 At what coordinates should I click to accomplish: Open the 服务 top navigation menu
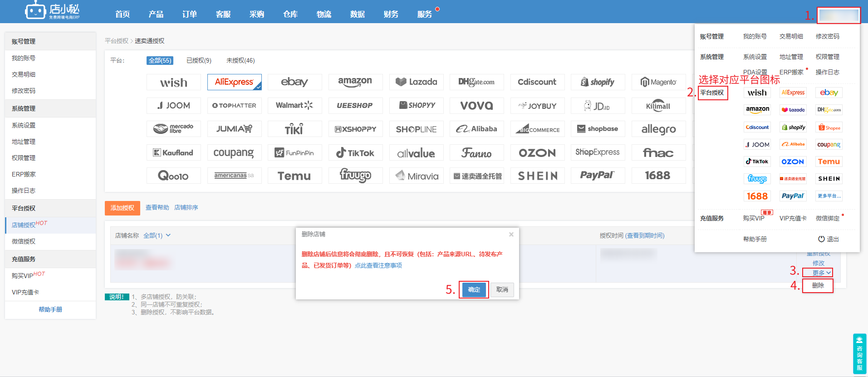(425, 14)
